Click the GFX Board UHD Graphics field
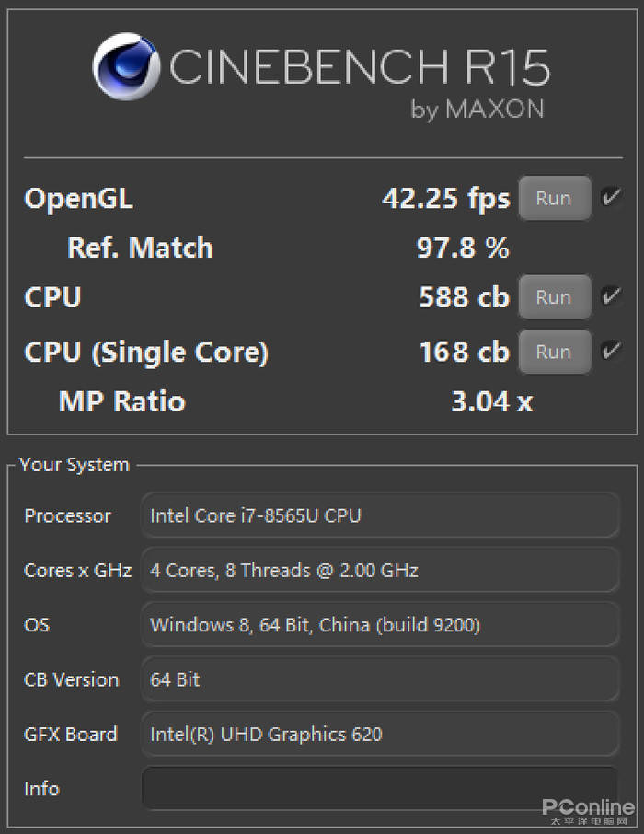644x834 pixels. [379, 734]
